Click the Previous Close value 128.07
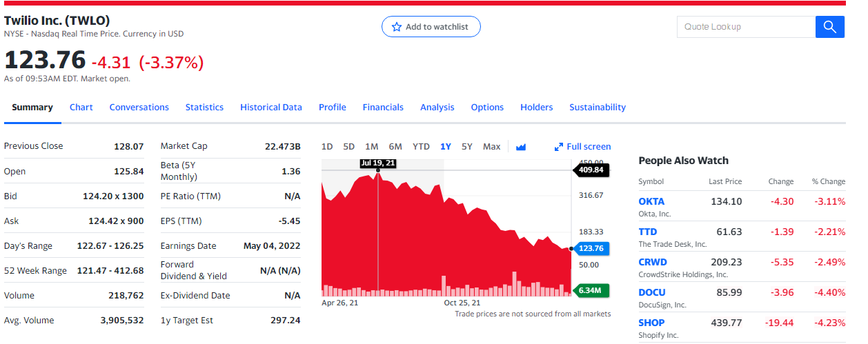 click(x=128, y=146)
